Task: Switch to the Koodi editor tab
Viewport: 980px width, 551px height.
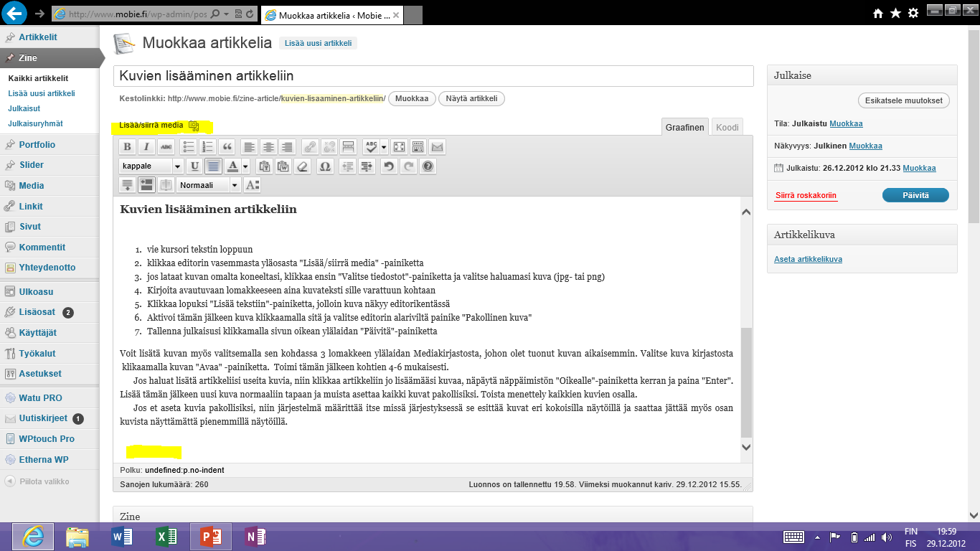Action: 727,127
